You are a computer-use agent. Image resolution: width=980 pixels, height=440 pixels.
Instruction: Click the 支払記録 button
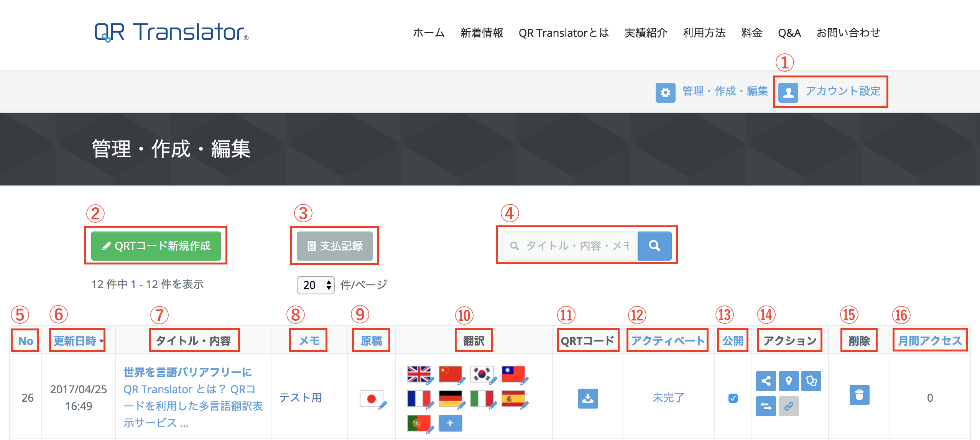pos(334,246)
